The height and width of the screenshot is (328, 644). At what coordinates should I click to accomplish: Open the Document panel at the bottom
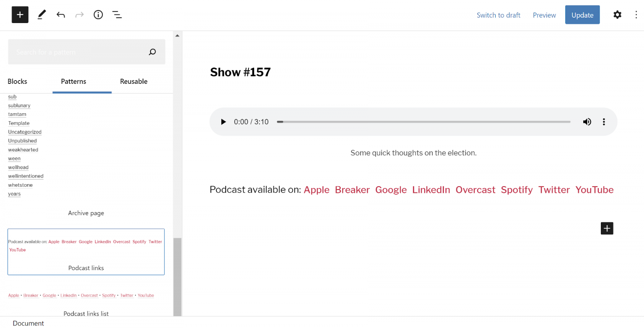click(x=28, y=323)
